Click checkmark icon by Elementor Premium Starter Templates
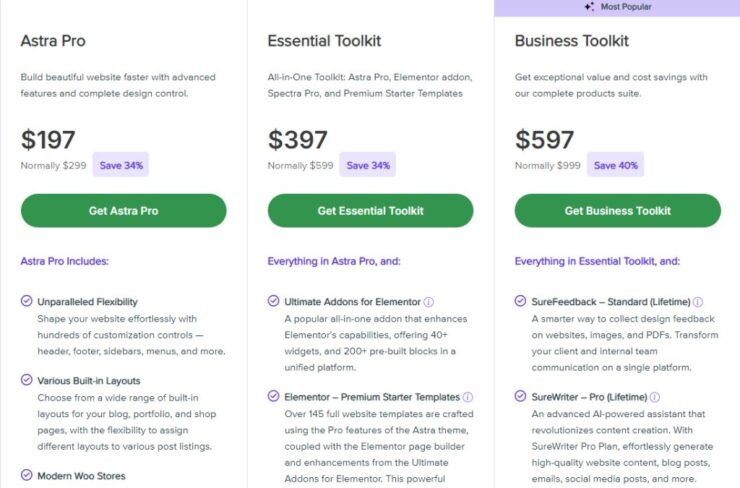Viewport: 740px width, 488px height. tap(273, 396)
